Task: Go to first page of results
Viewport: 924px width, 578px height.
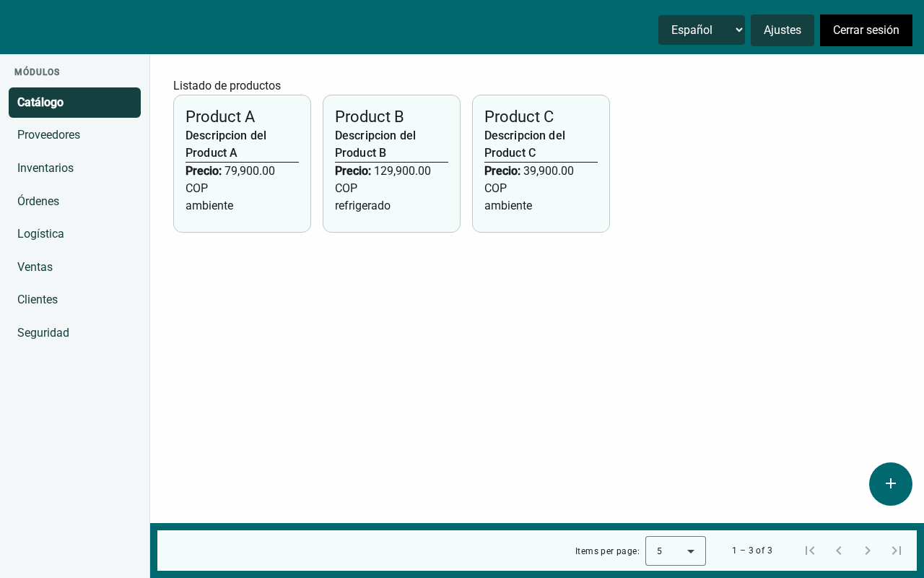Action: click(810, 551)
